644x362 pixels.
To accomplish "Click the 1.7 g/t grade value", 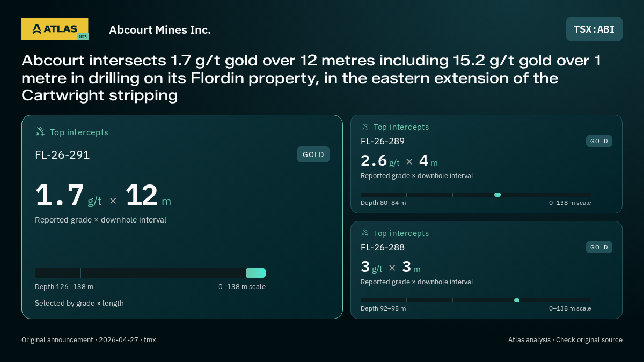I will click(68, 196).
